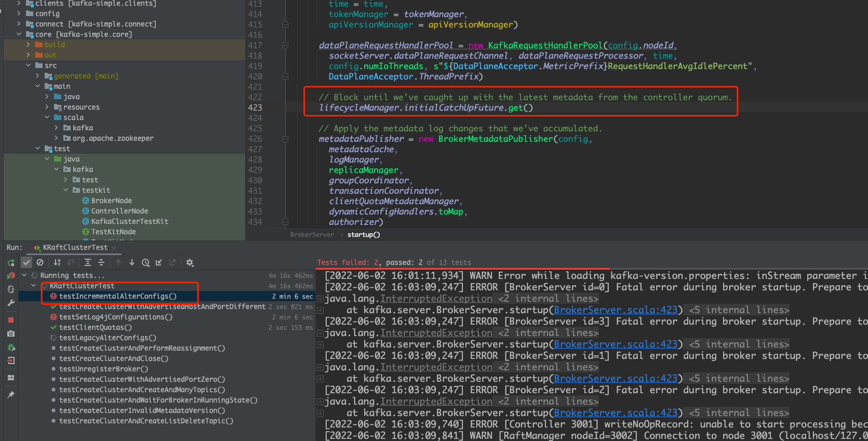Click the restore layout icon in Run sidebar

tap(11, 378)
